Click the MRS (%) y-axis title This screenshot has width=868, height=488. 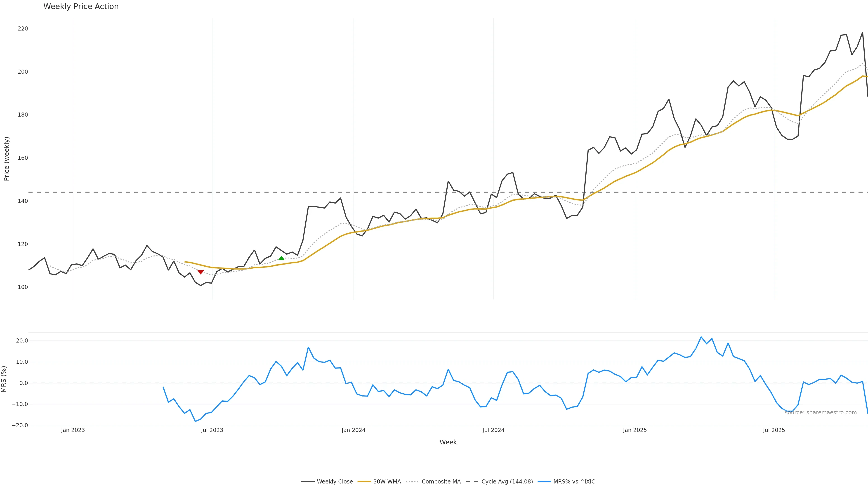pos(4,379)
